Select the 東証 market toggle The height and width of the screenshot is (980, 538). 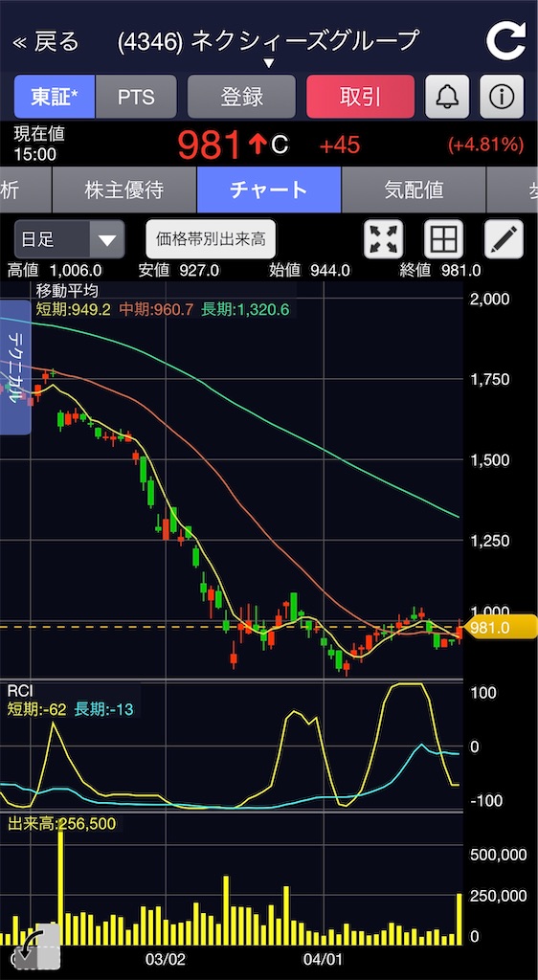coord(55,97)
